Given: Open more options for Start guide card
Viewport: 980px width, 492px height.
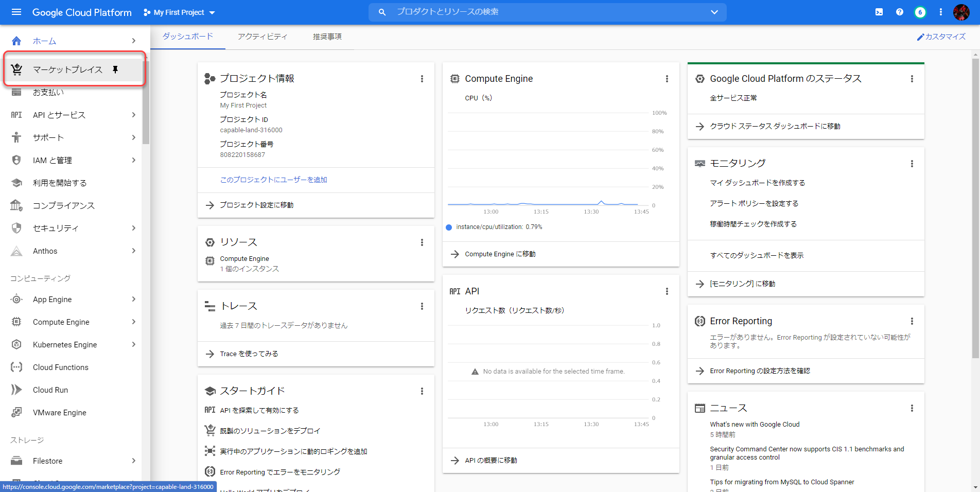Looking at the screenshot, I should point(422,391).
